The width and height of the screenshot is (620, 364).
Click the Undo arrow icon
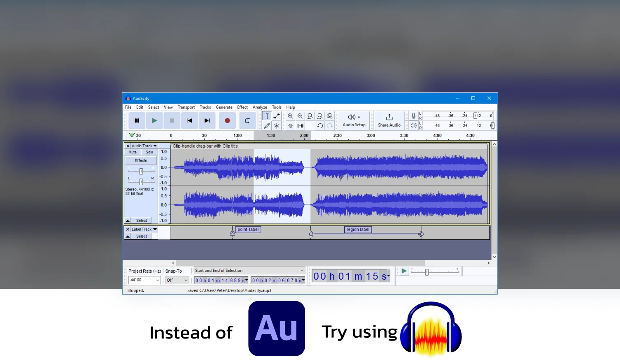pyautogui.click(x=320, y=126)
